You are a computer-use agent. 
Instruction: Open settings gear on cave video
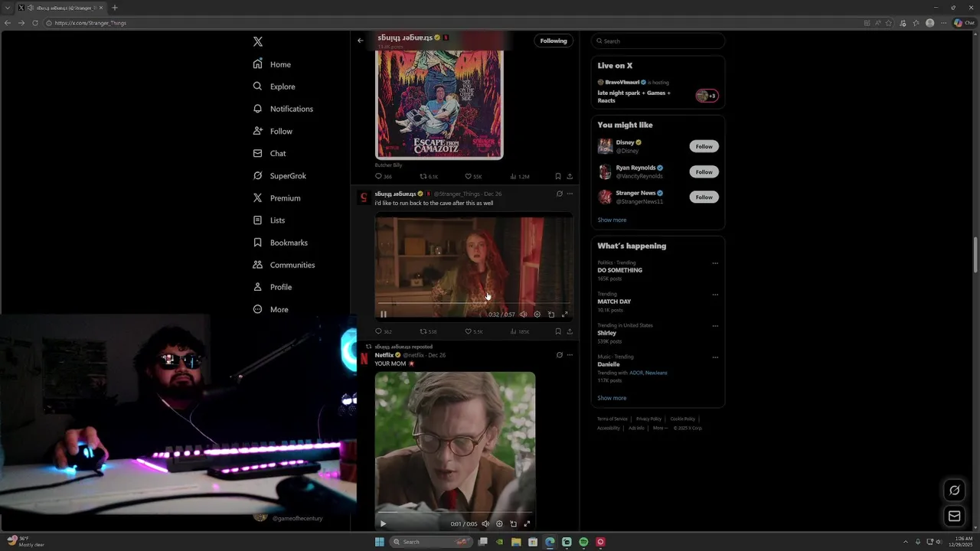point(537,314)
